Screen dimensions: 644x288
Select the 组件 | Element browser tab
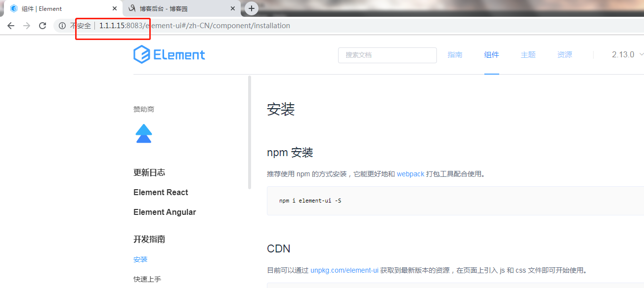(x=63, y=8)
